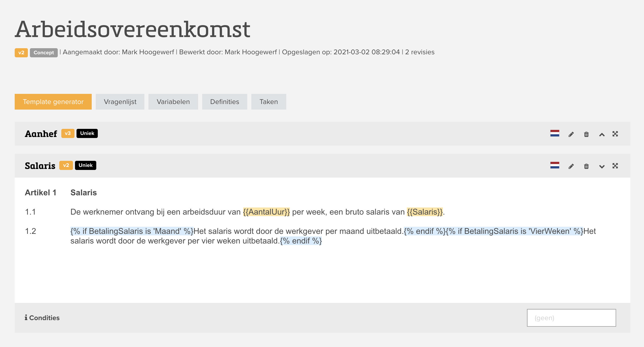The height and width of the screenshot is (347, 644).
Task: Delete the Aanhef section via trash icon
Action: coord(586,134)
